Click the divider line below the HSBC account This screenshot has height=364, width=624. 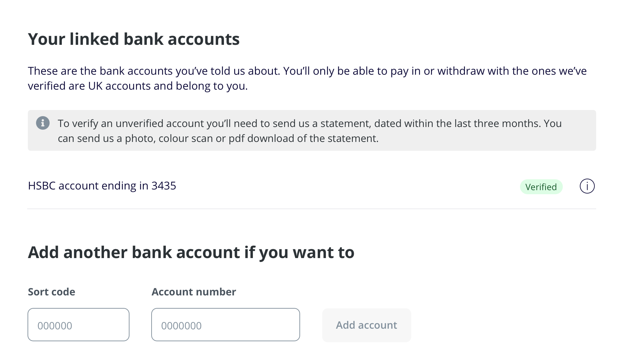312,209
